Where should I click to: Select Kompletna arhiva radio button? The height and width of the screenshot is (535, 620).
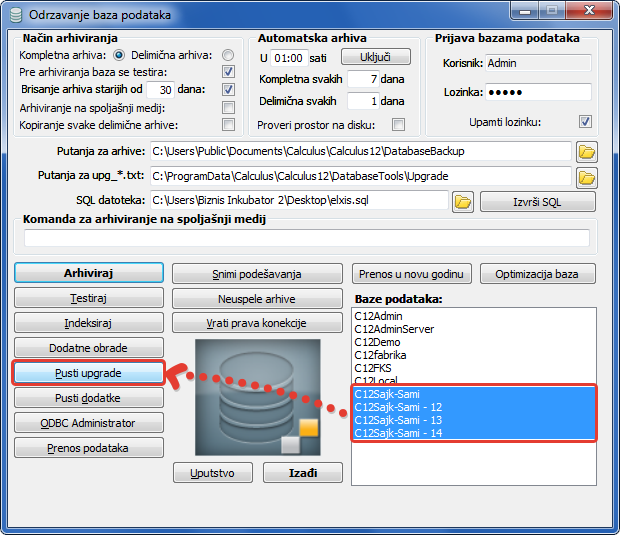pos(119,55)
